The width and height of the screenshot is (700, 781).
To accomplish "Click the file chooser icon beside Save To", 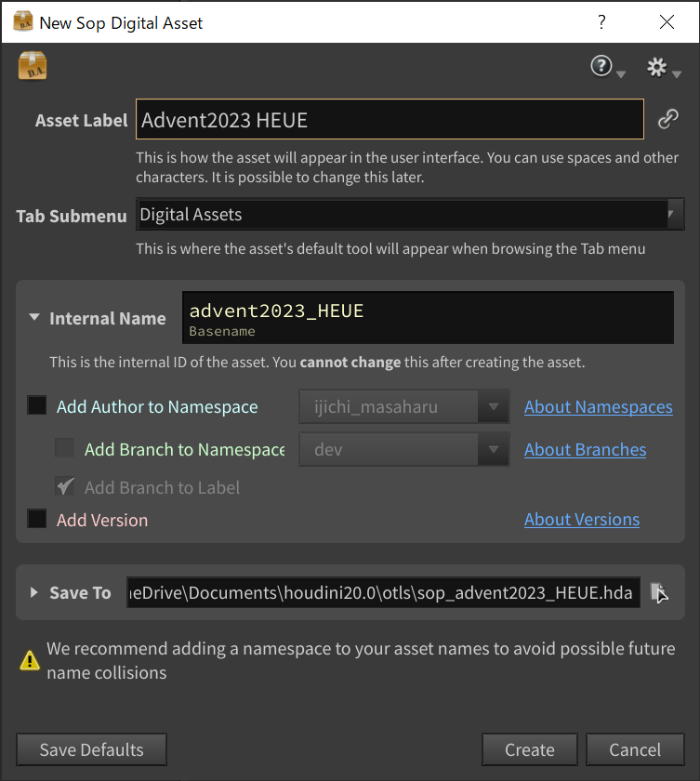I will (x=658, y=592).
